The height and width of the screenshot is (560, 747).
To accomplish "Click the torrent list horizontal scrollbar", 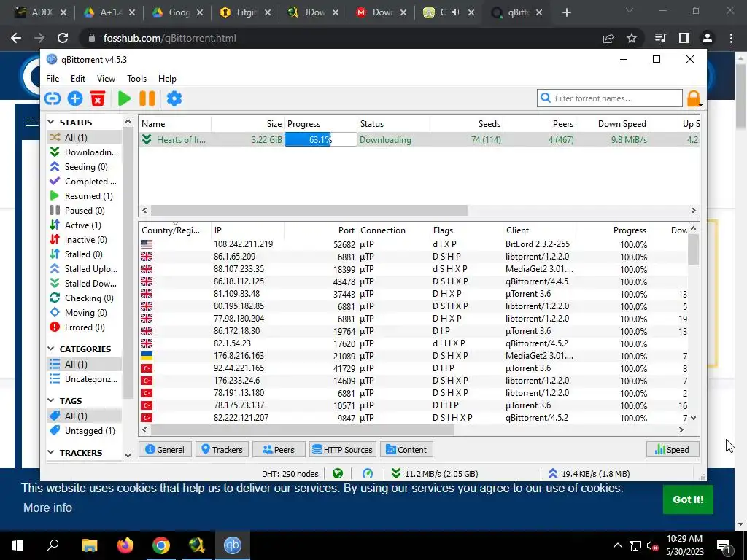I will [309, 211].
